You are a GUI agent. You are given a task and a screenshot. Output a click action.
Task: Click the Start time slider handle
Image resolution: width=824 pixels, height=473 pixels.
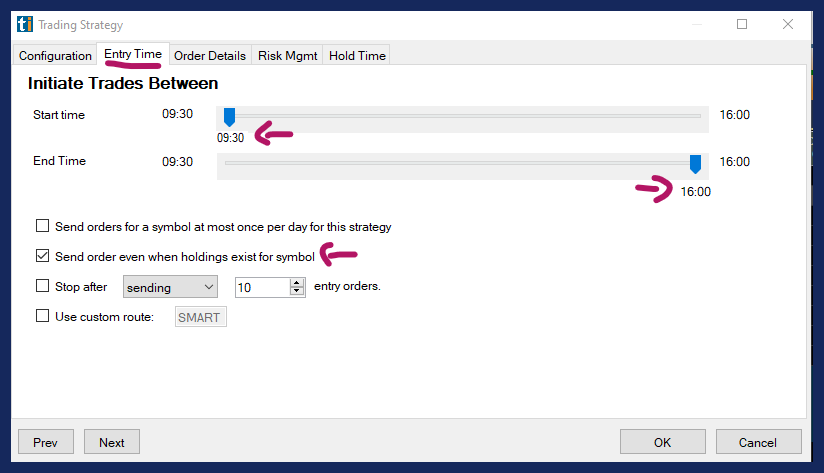pos(229,117)
